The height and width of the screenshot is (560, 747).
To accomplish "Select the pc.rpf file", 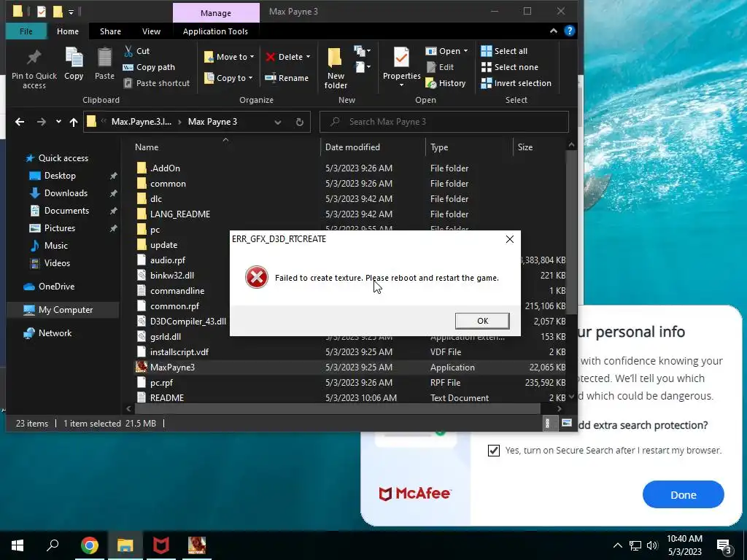I will (350, 382).
